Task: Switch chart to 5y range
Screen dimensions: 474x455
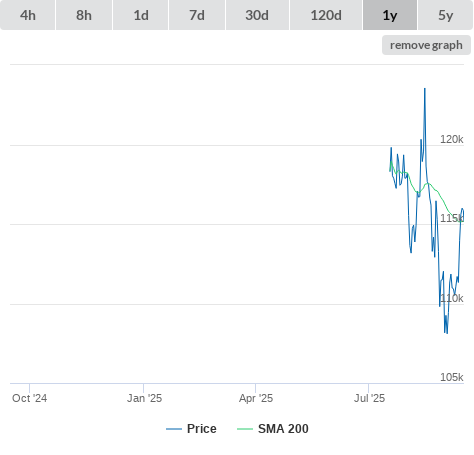Action: click(x=446, y=15)
